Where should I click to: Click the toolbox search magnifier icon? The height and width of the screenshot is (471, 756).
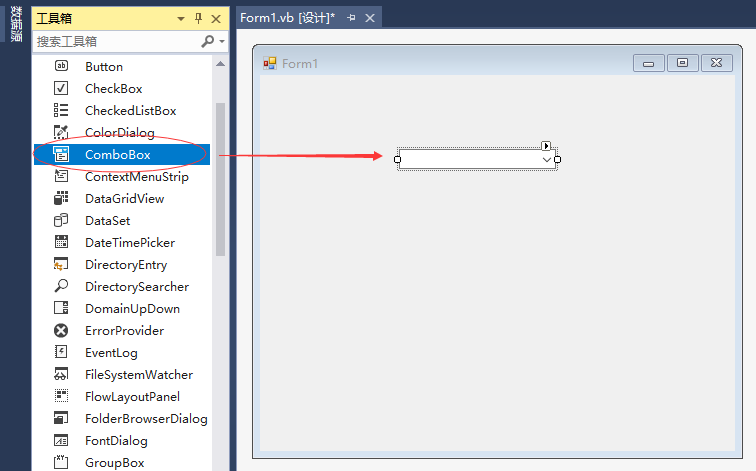(x=207, y=41)
